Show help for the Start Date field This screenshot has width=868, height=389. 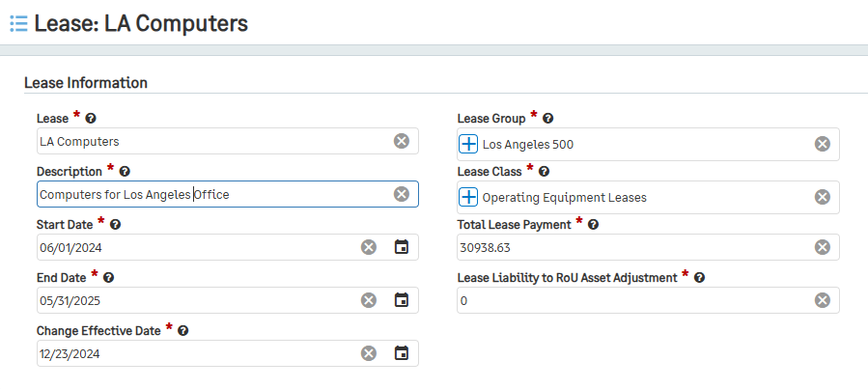click(115, 225)
